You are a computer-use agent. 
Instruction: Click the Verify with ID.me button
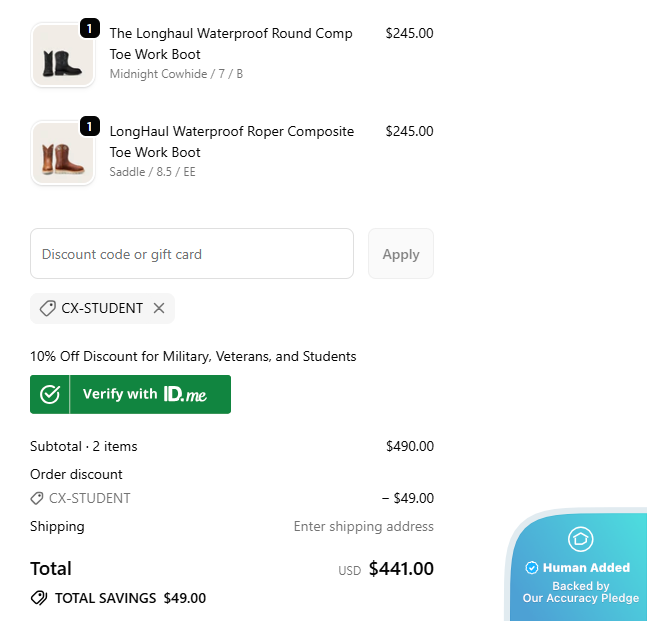(x=130, y=394)
